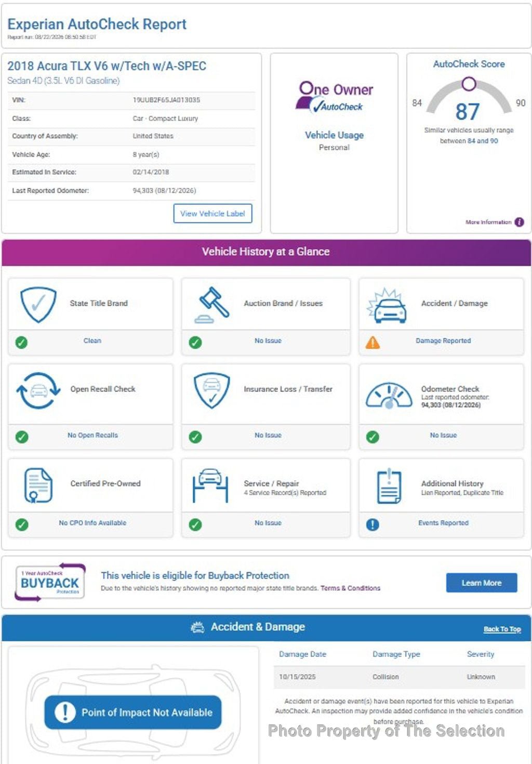The width and height of the screenshot is (532, 764).
Task: Click the Unknown severity cell
Action: coord(481,677)
